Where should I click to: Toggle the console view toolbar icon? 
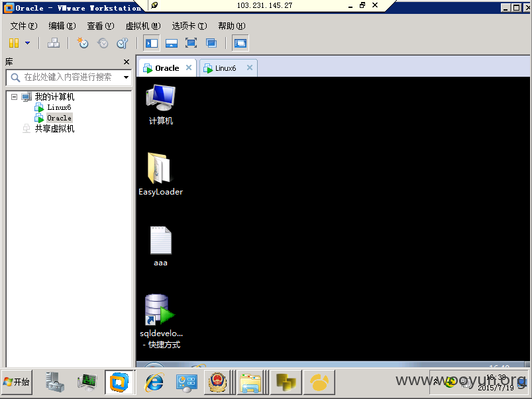click(x=240, y=43)
